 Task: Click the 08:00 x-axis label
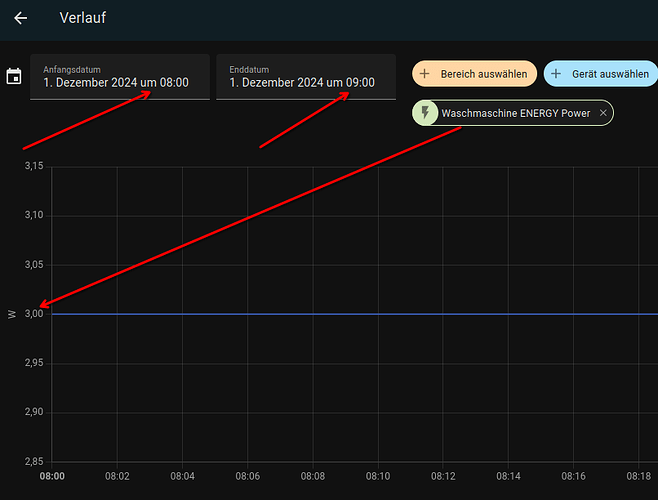pos(52,476)
